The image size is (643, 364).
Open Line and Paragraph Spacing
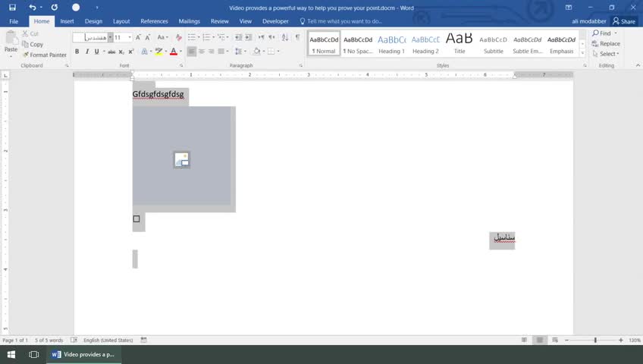[x=240, y=52]
